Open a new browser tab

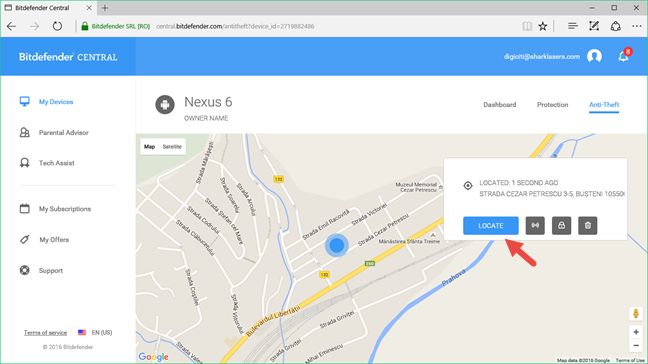(105, 8)
